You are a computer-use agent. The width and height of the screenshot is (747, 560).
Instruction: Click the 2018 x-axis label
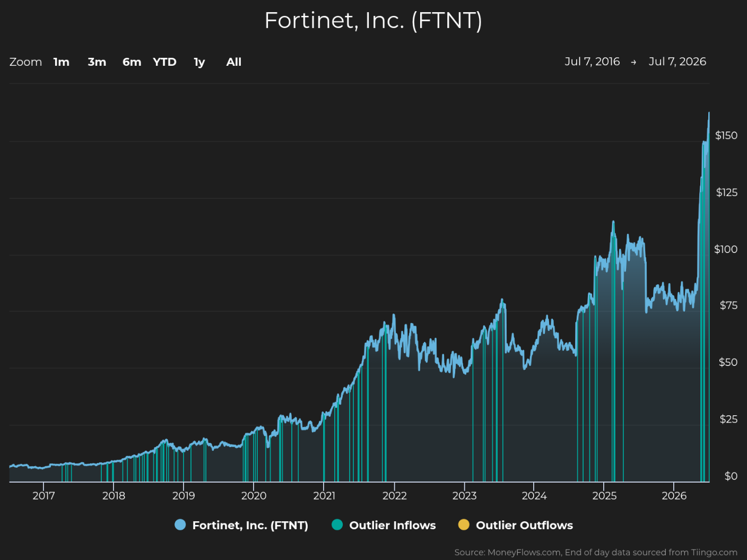[x=114, y=496]
